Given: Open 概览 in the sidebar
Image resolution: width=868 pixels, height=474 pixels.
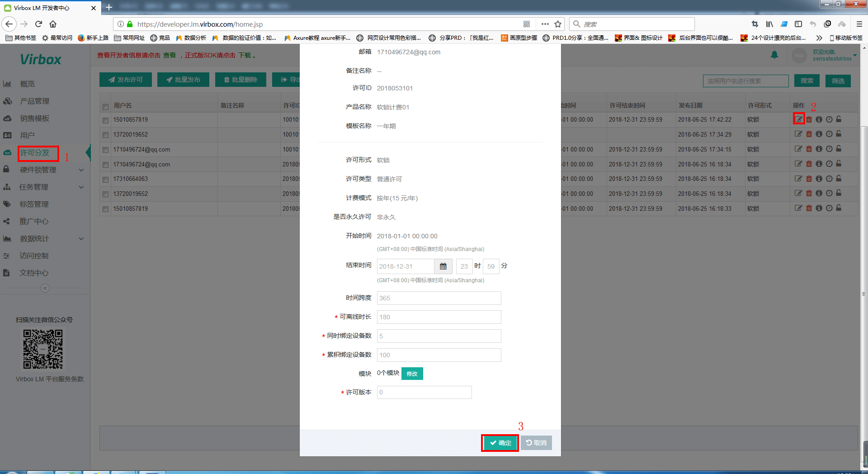Looking at the screenshot, I should [x=27, y=84].
